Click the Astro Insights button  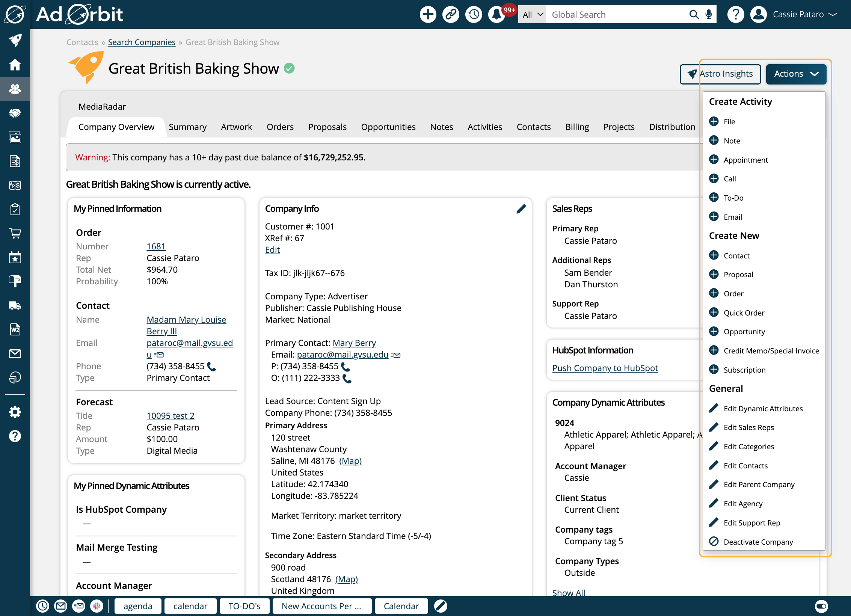(720, 74)
